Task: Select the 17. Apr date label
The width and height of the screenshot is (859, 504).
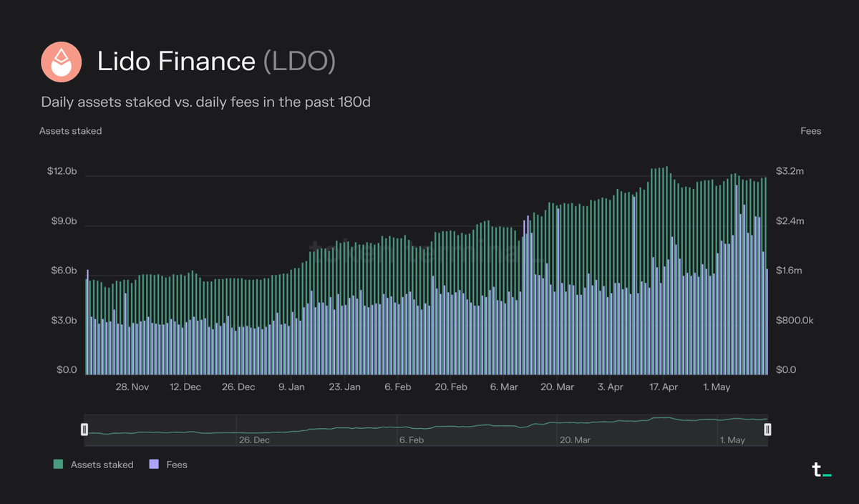Action: point(662,387)
